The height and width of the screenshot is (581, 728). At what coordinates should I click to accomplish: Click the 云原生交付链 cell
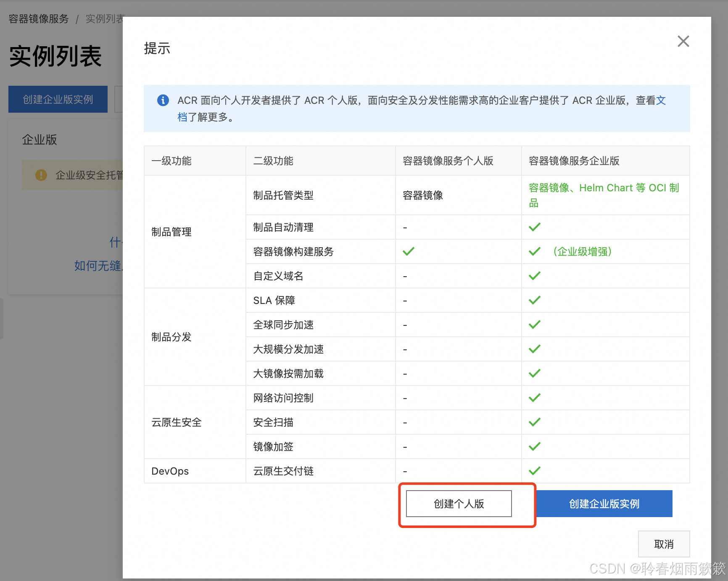pos(320,471)
